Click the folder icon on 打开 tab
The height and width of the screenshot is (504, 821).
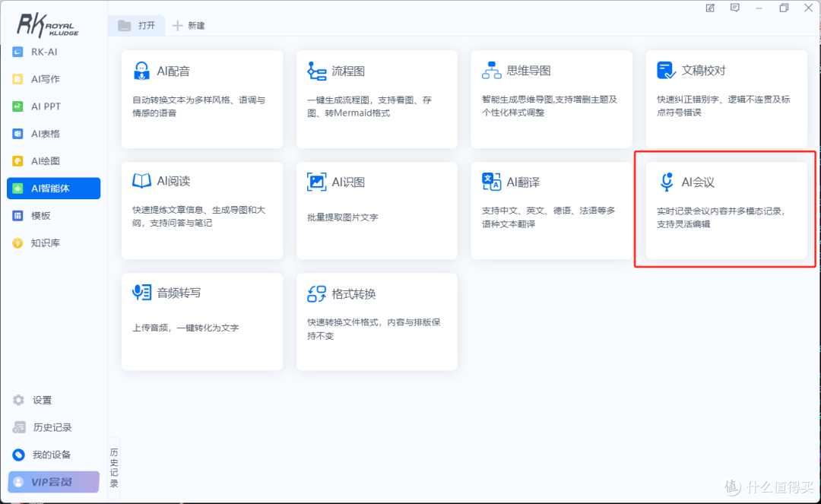[124, 25]
